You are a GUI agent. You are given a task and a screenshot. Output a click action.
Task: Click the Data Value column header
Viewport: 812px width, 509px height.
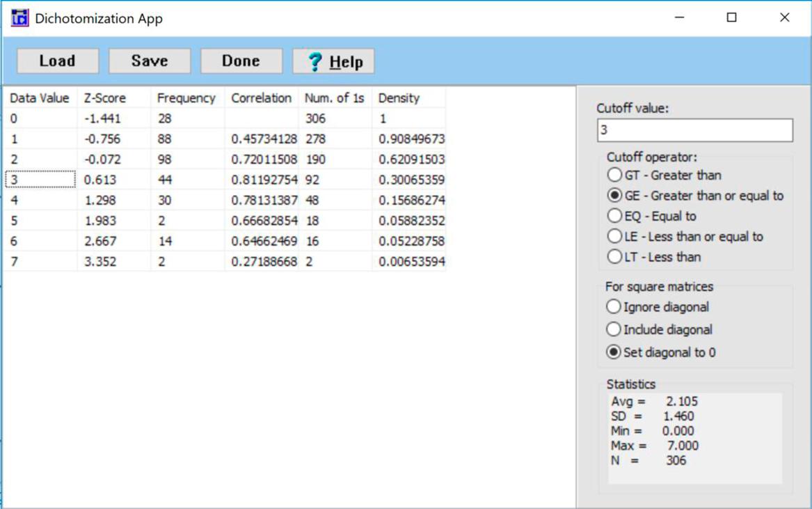pyautogui.click(x=40, y=98)
